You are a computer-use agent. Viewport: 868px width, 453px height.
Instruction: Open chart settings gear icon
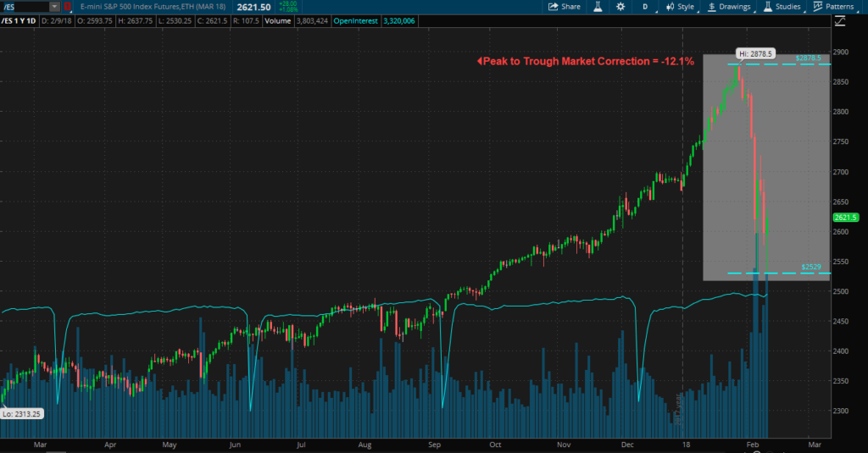click(x=620, y=7)
